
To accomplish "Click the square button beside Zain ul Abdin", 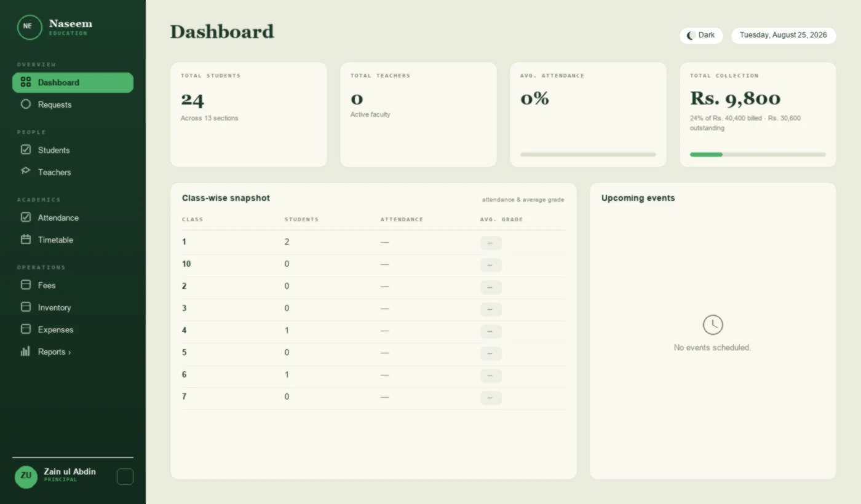I will pyautogui.click(x=125, y=476).
